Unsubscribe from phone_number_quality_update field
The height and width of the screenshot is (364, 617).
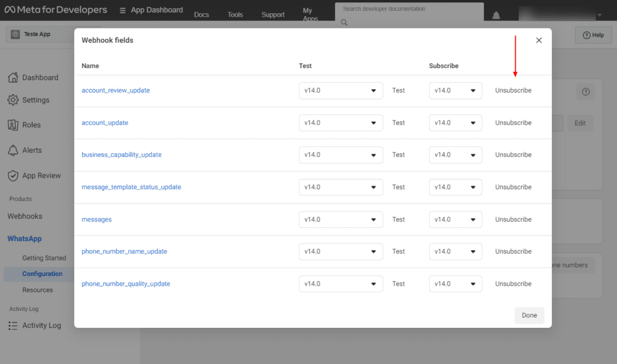513,284
